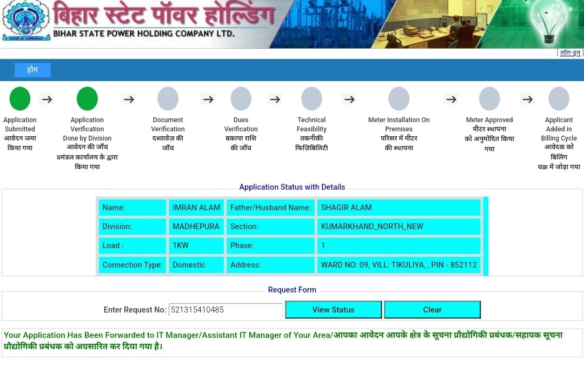The height and width of the screenshot is (392, 584).
Task: Click the grey Meter Installation On Premises circle
Action: pyautogui.click(x=399, y=98)
